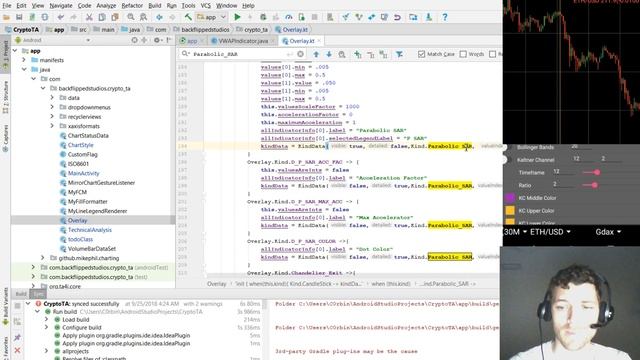Toggle the Match Case checkbox
Screen dimensions: 640x360
point(422,54)
